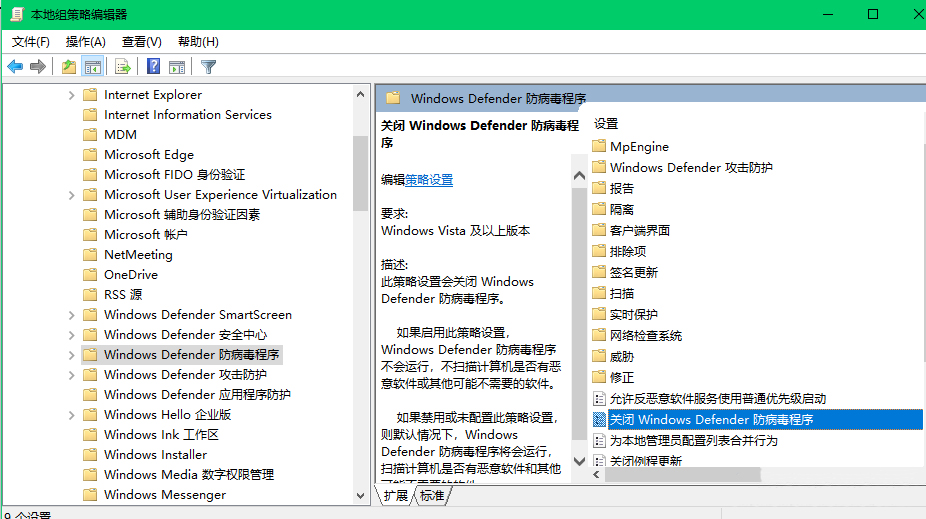Click settings list scroll left arrow

pyautogui.click(x=596, y=475)
